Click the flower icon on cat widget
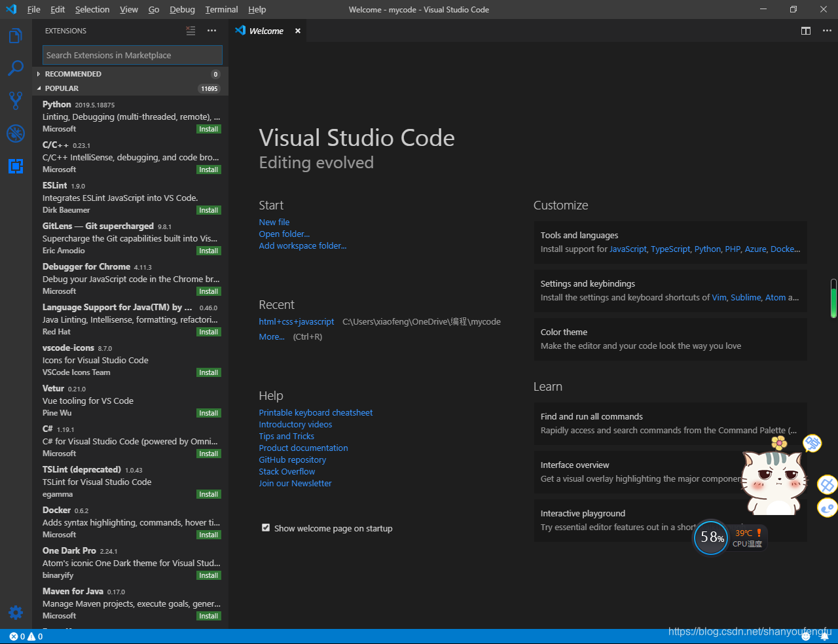 click(779, 443)
